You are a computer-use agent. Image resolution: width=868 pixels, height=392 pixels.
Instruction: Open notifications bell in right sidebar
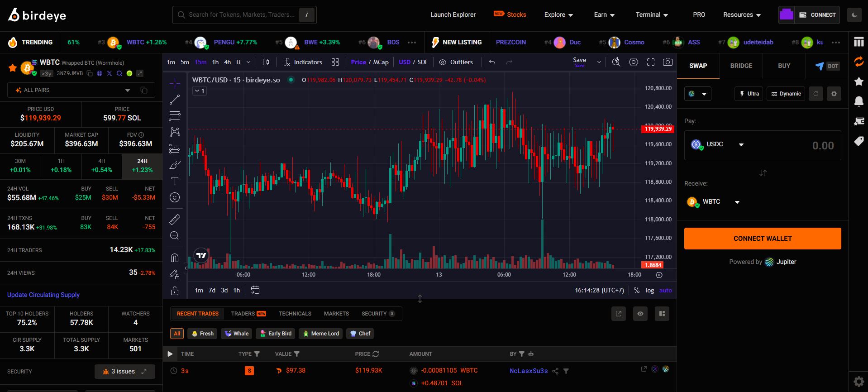pos(858,101)
